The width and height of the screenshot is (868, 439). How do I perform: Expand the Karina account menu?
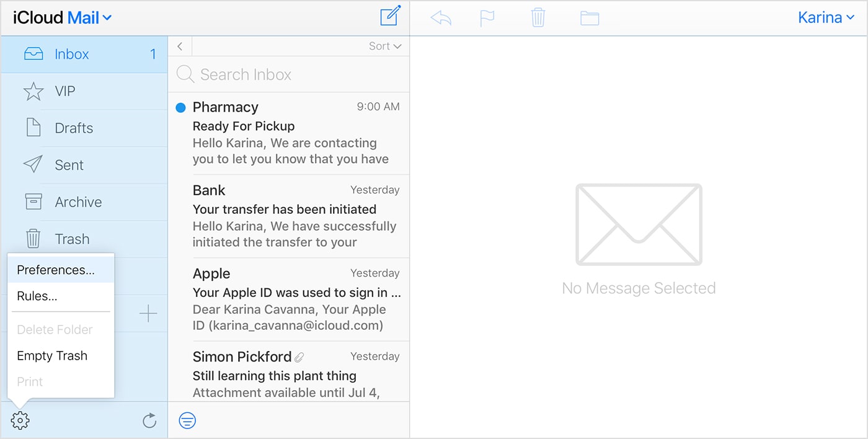pyautogui.click(x=826, y=17)
